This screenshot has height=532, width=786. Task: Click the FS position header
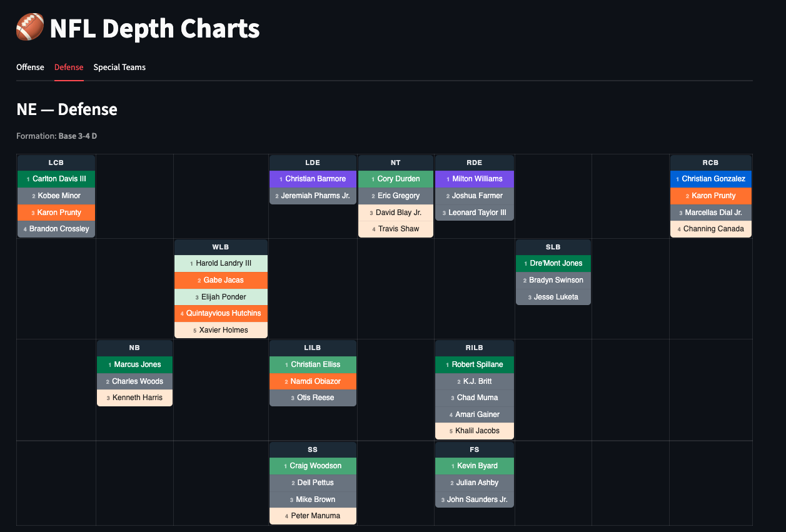click(x=475, y=449)
